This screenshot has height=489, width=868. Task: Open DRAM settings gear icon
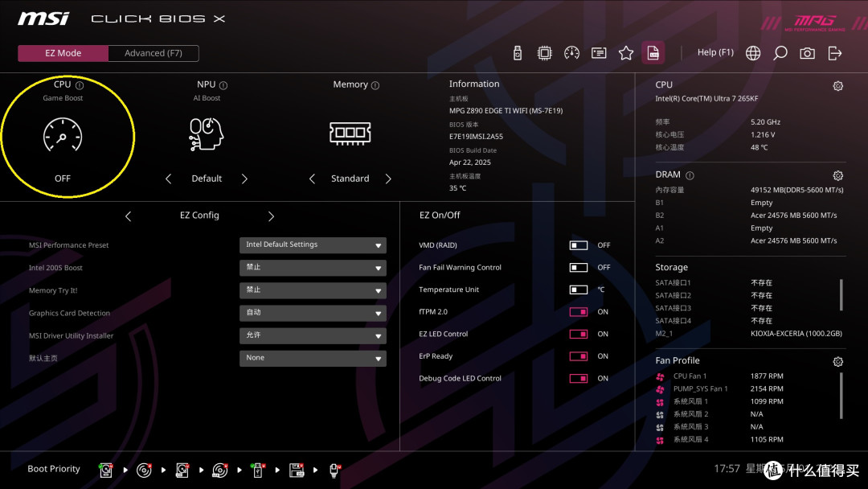(x=838, y=175)
